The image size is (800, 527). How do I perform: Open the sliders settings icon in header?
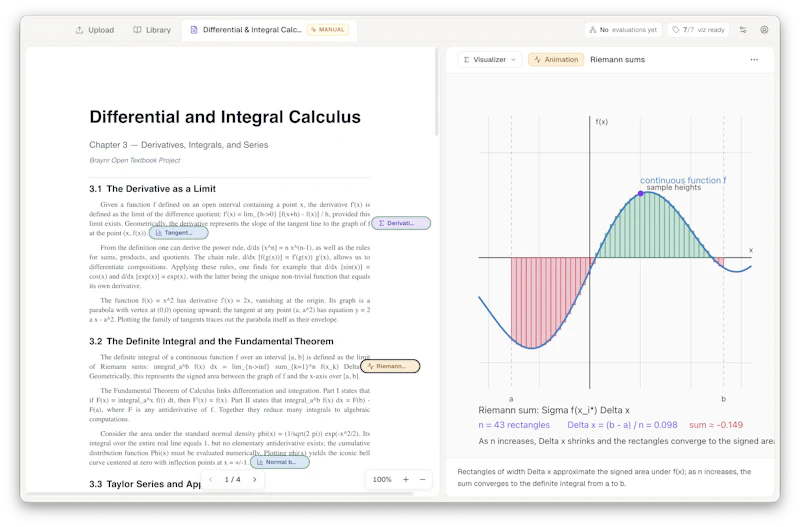tap(743, 30)
